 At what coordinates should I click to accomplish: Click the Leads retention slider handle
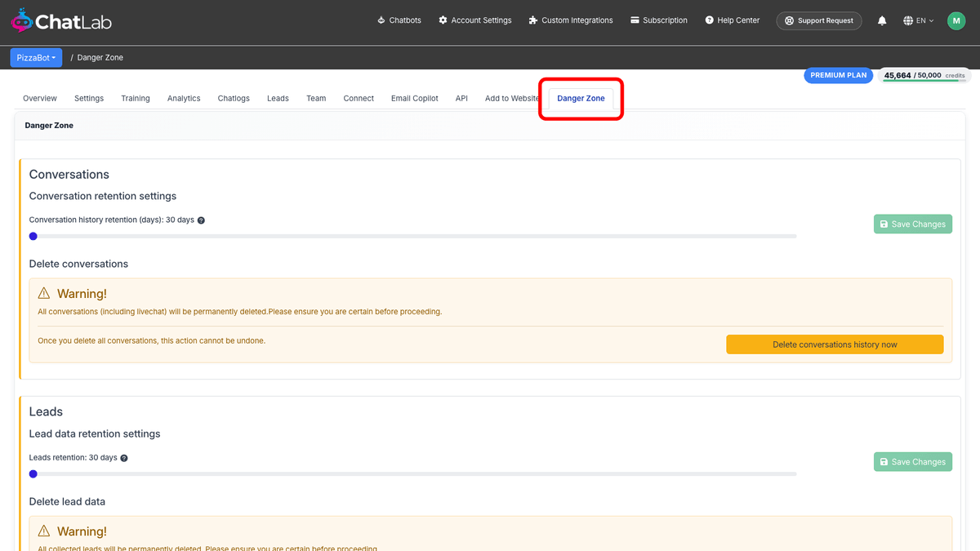click(33, 473)
